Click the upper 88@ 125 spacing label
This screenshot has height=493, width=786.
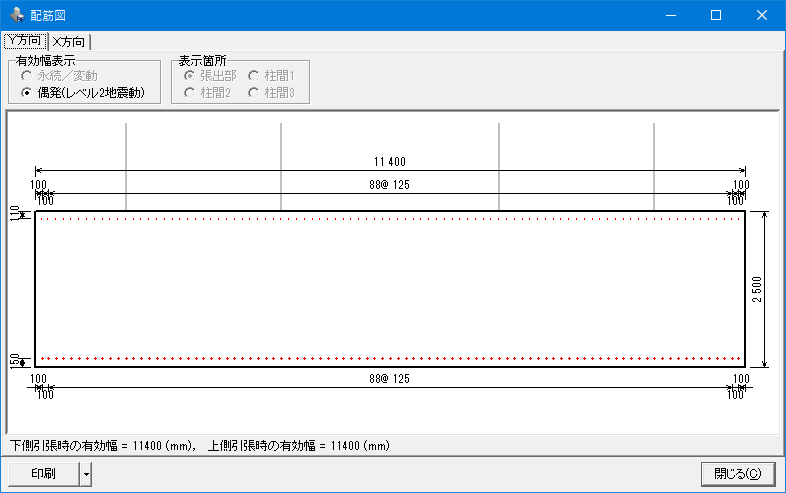tap(389, 185)
